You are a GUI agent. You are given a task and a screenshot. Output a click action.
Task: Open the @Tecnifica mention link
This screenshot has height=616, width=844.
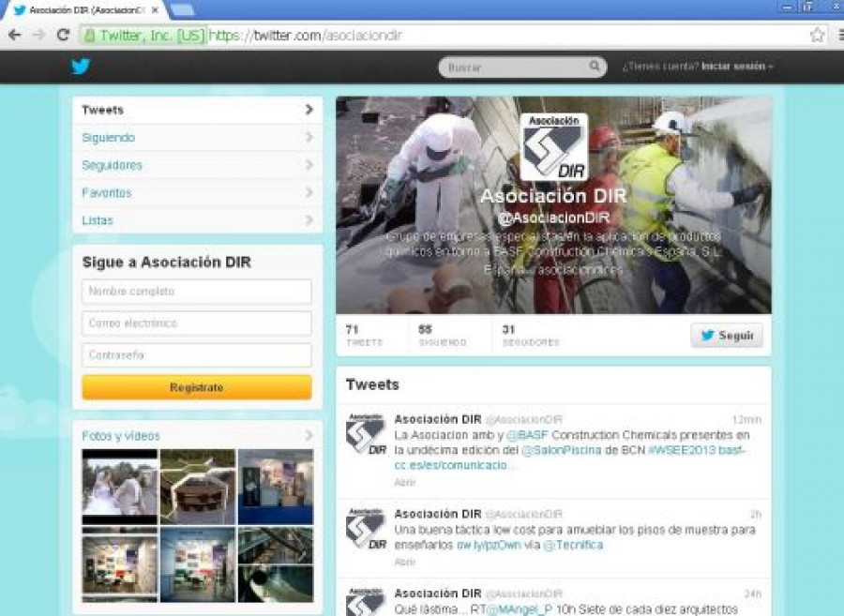pyautogui.click(x=573, y=545)
